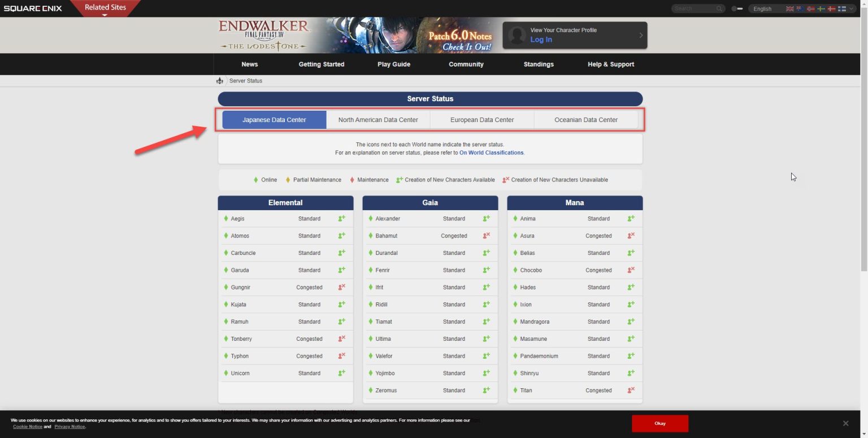Click the breadcrumb crest icon before Server Status
The width and height of the screenshot is (868, 438).
pos(220,80)
